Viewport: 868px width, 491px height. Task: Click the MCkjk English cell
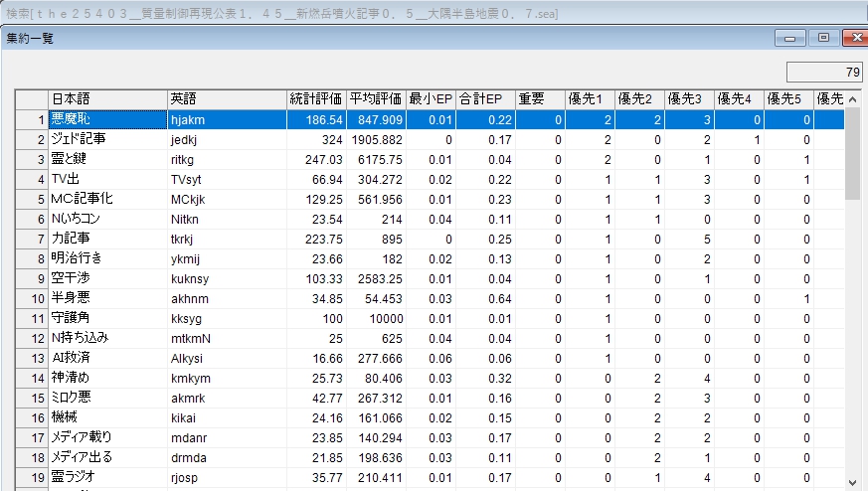pos(227,199)
